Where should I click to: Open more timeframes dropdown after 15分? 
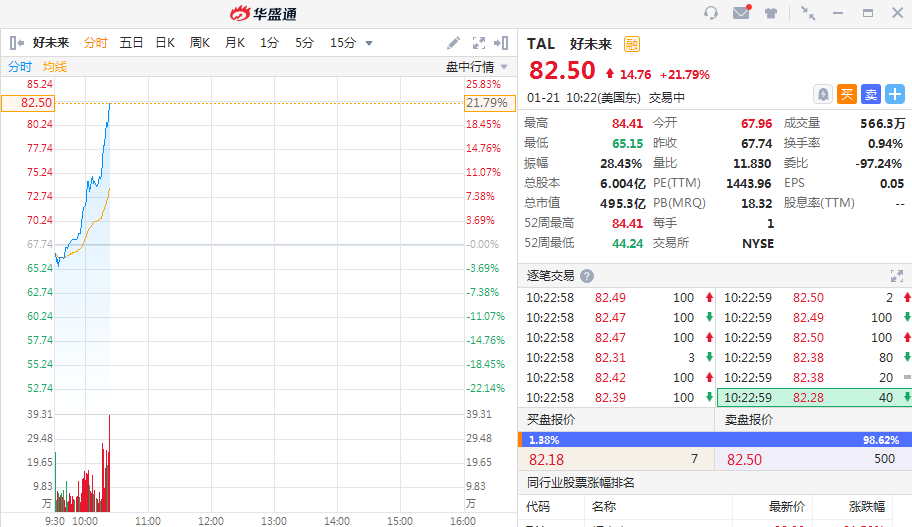pos(369,43)
